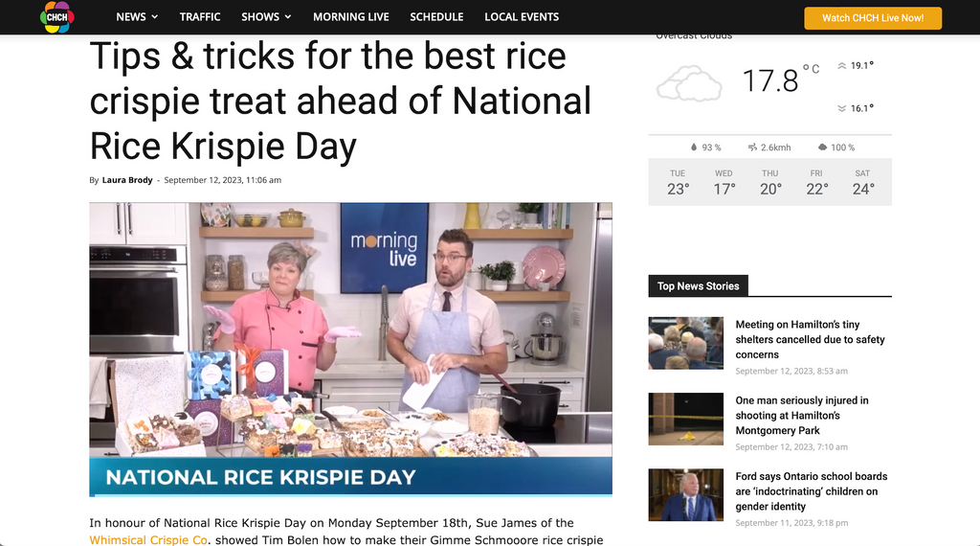Click the overcast cloud weather icon
The width and height of the screenshot is (980, 546).
(689, 83)
